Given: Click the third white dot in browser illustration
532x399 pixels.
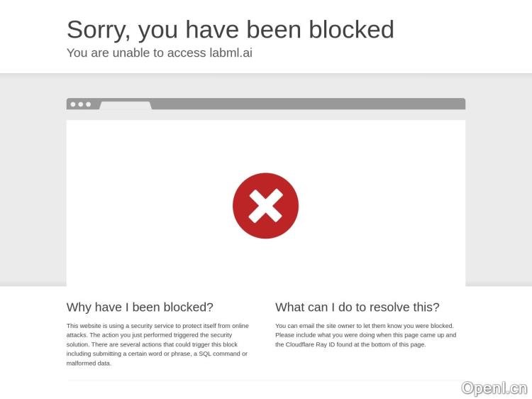Looking at the screenshot, I should 89,104.
